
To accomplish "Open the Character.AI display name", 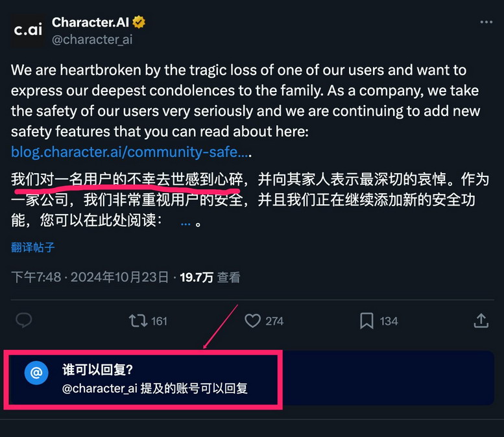I will pos(90,23).
